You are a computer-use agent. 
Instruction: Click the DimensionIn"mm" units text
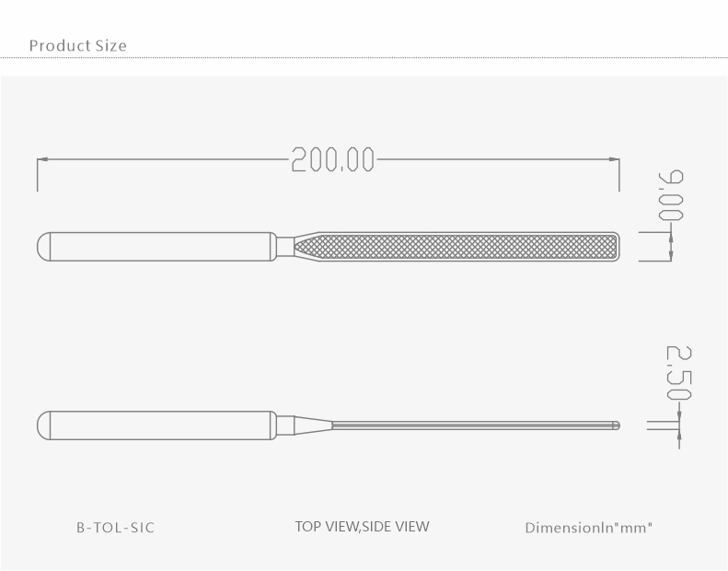tap(589, 528)
